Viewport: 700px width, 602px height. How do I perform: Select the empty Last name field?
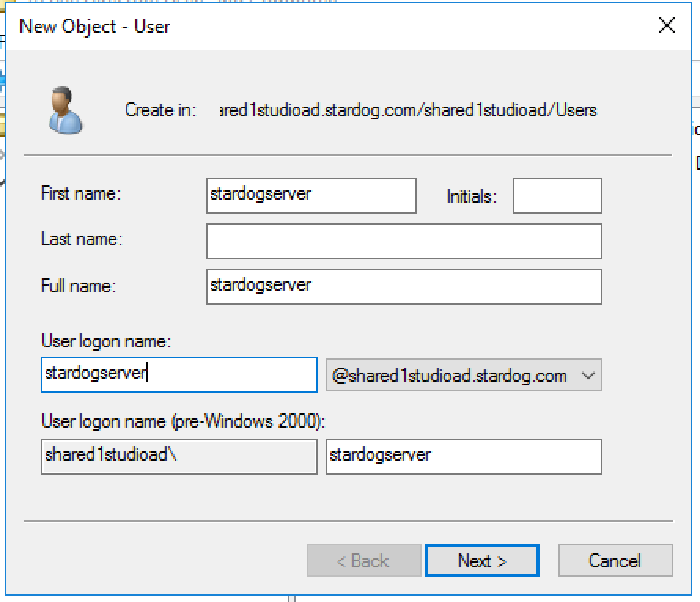(403, 241)
